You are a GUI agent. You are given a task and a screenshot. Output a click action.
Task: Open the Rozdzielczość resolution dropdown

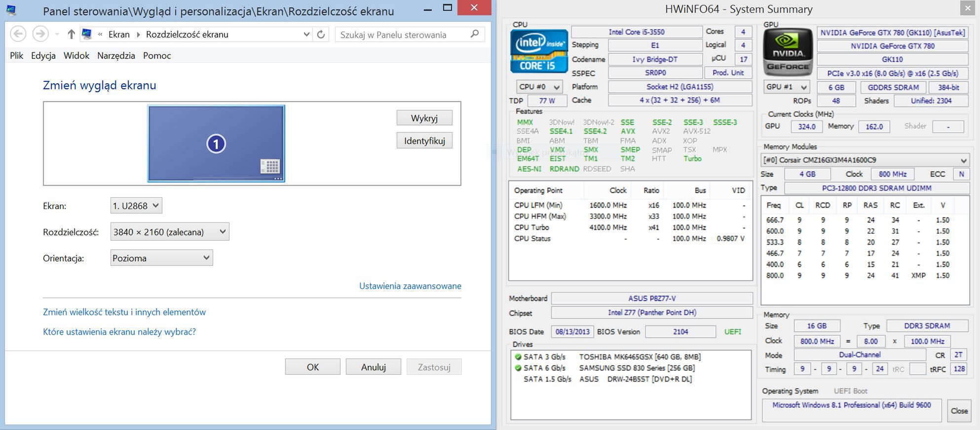pyautogui.click(x=170, y=232)
